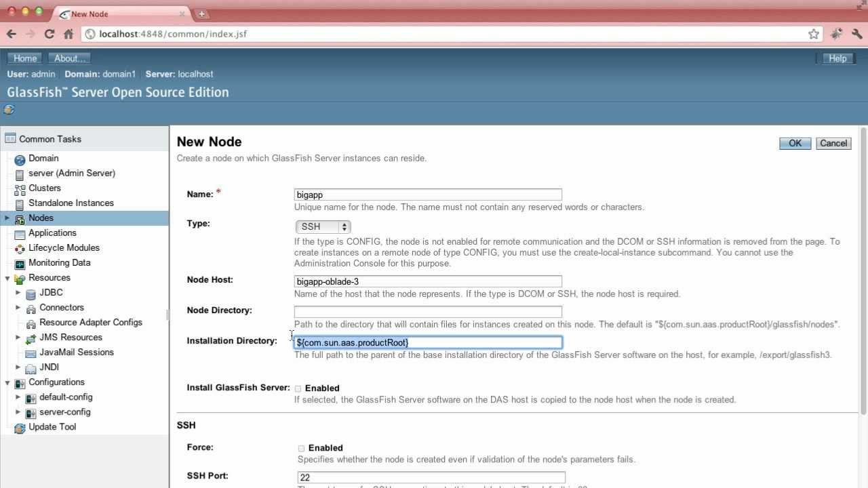Click the JMS Resources icon

point(31,338)
